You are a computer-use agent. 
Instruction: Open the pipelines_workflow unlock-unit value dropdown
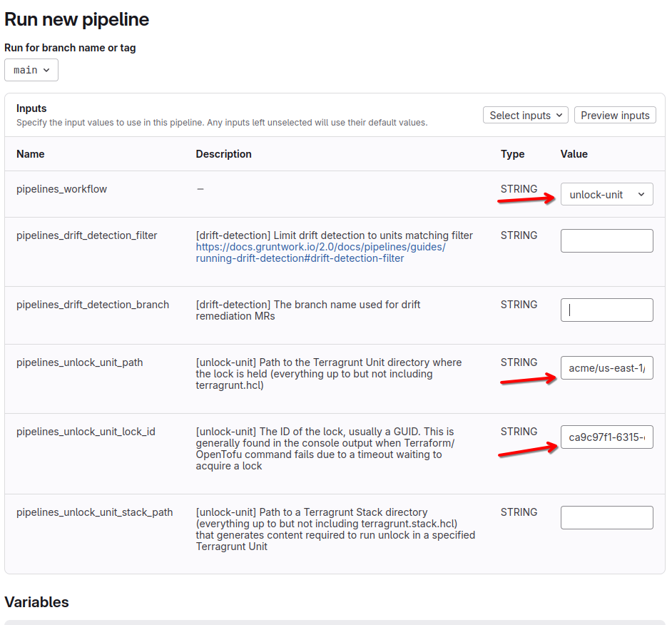(x=606, y=195)
